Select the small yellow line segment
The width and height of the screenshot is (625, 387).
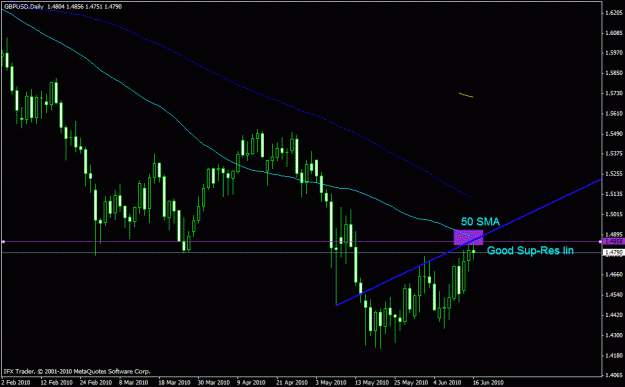tap(466, 95)
